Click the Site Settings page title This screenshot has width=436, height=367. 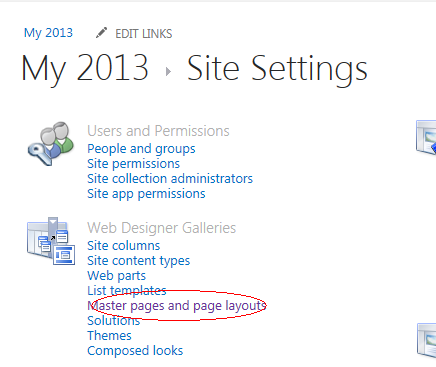pyautogui.click(x=277, y=70)
